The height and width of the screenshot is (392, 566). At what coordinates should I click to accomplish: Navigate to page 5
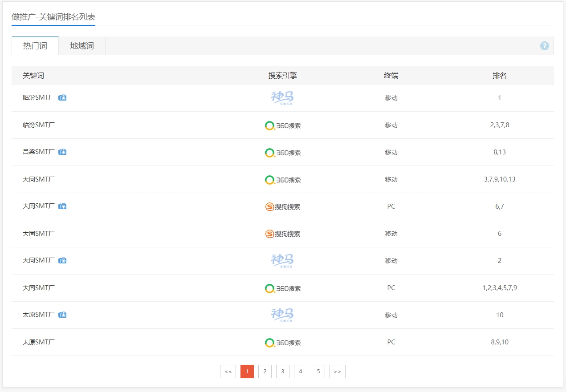click(x=318, y=372)
